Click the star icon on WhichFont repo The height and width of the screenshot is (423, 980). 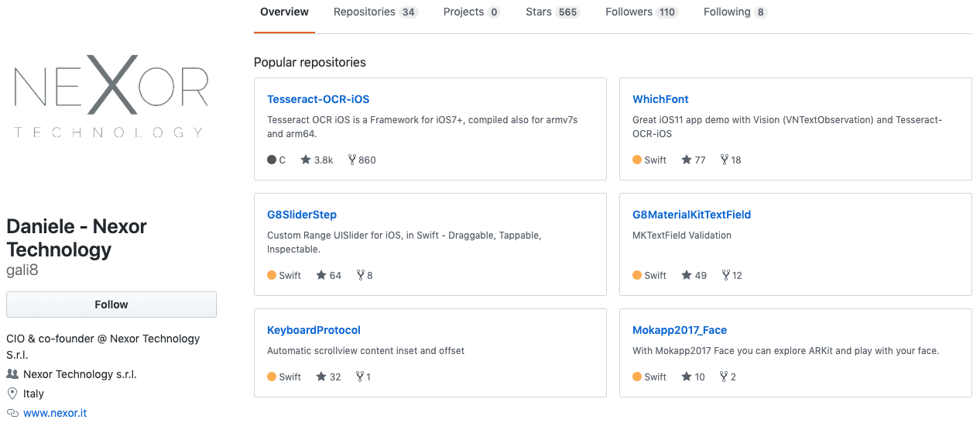click(x=687, y=160)
